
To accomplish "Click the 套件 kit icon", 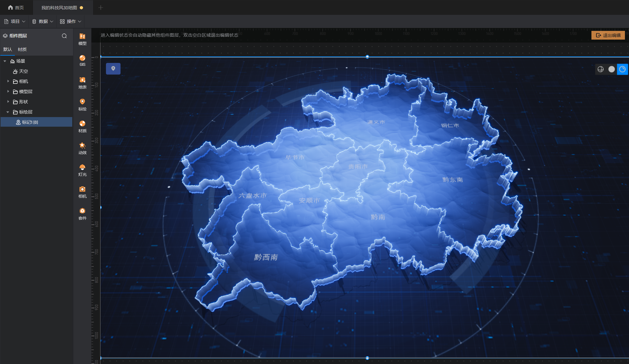I will 82,213.
